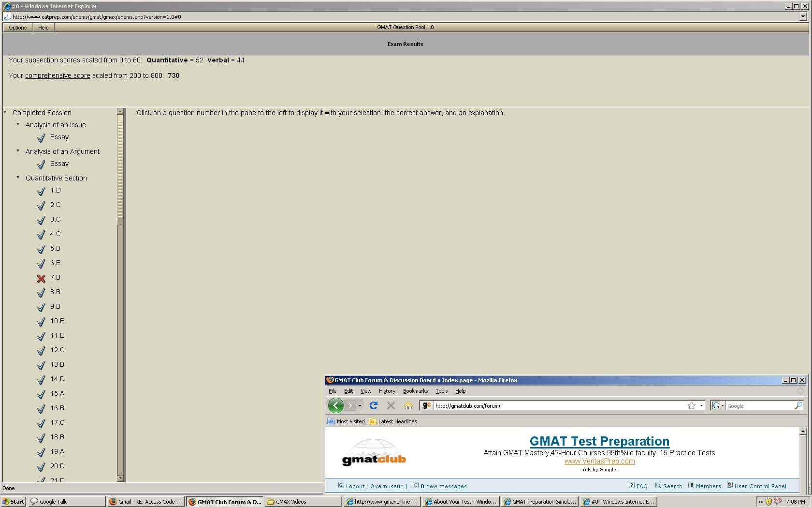Click the comprehensive score link
The width and height of the screenshot is (812, 508).
[58, 75]
